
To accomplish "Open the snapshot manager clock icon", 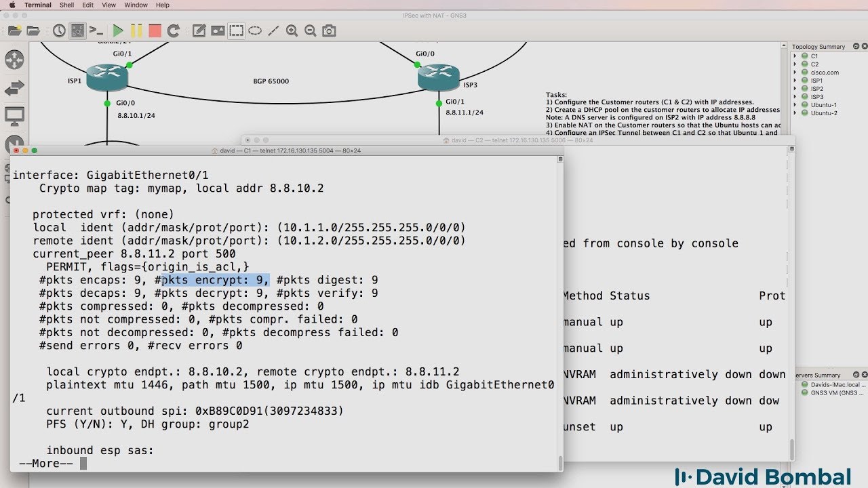I will coord(59,30).
